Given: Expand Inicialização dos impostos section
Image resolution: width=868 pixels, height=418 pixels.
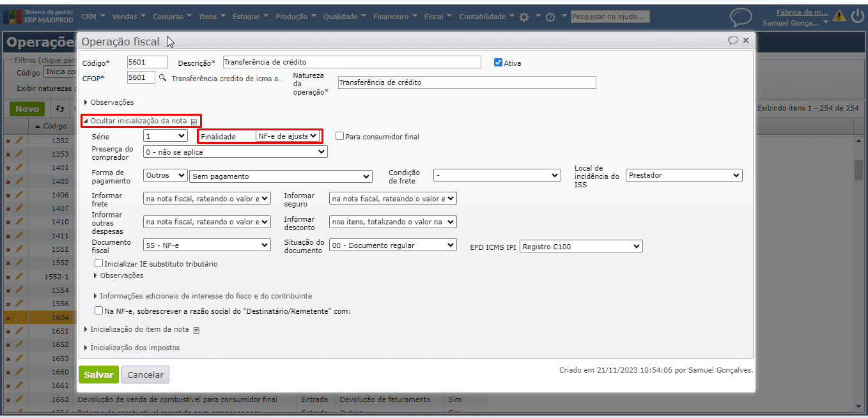Looking at the screenshot, I should click(x=132, y=348).
